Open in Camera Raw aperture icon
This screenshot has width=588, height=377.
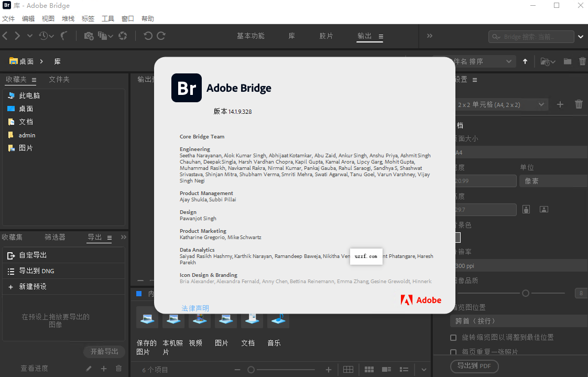pos(123,36)
